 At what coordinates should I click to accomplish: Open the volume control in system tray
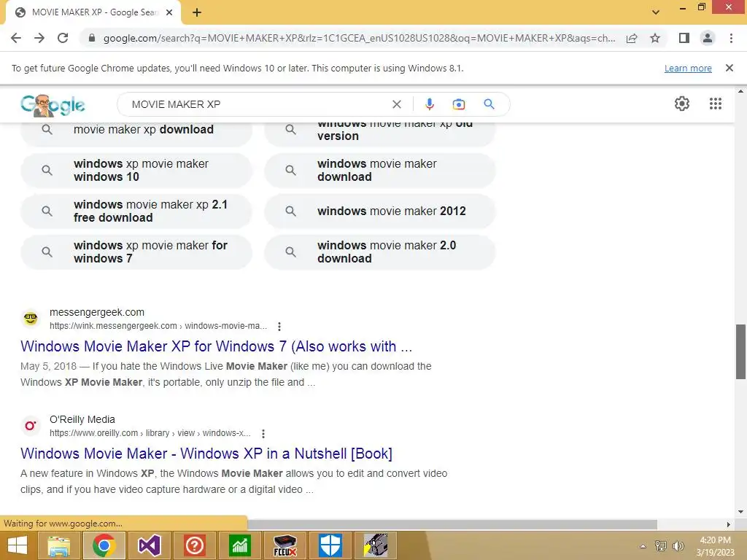678,546
